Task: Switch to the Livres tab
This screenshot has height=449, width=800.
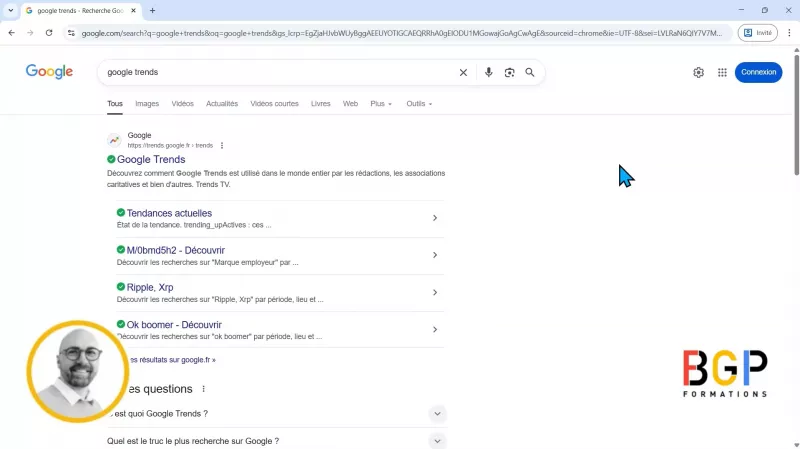Action: tap(320, 104)
